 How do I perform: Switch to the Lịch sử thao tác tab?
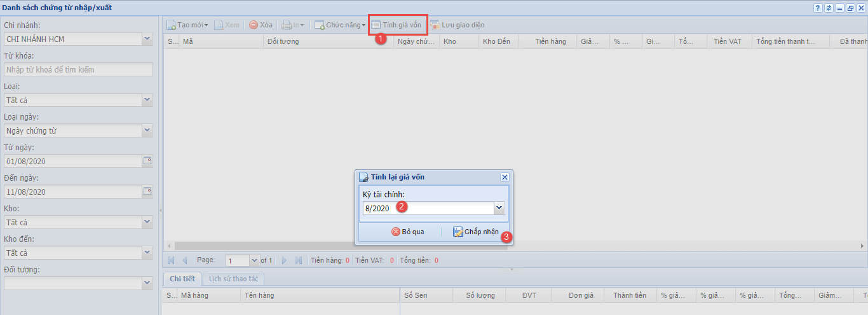234,279
